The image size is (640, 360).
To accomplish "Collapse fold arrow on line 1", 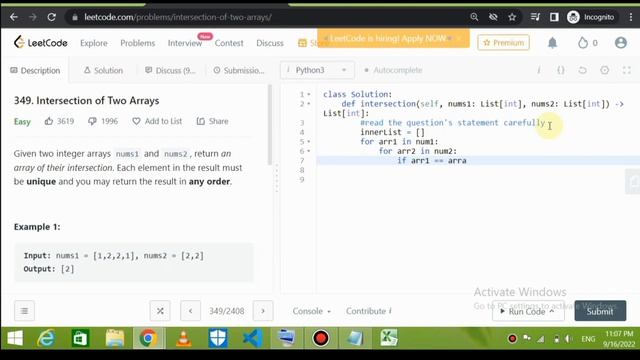I will point(309,94).
